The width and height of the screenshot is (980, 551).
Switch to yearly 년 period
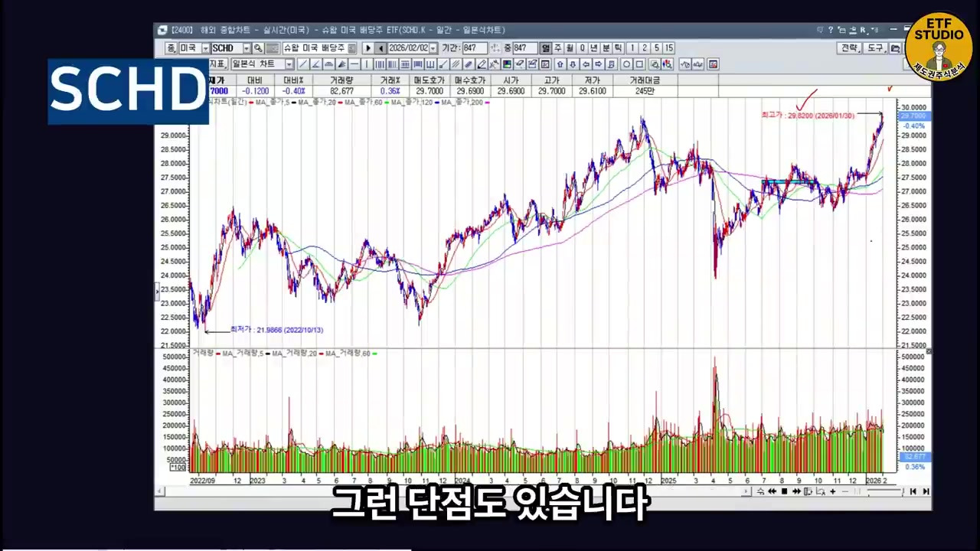[x=593, y=48]
